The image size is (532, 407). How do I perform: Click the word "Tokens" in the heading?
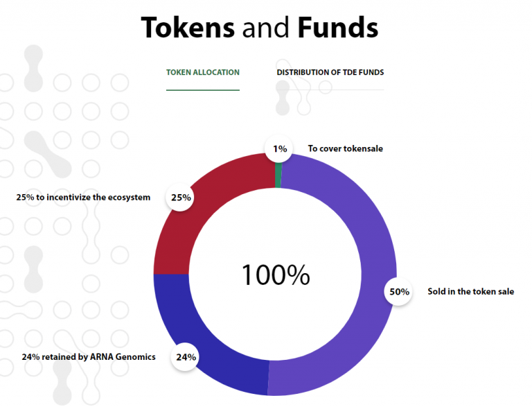coord(188,27)
